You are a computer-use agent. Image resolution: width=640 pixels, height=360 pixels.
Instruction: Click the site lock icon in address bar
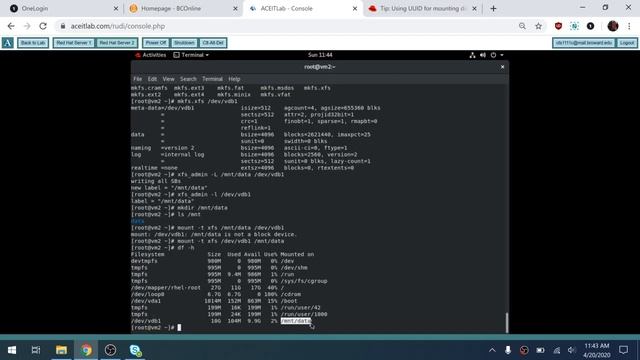click(x=63, y=26)
